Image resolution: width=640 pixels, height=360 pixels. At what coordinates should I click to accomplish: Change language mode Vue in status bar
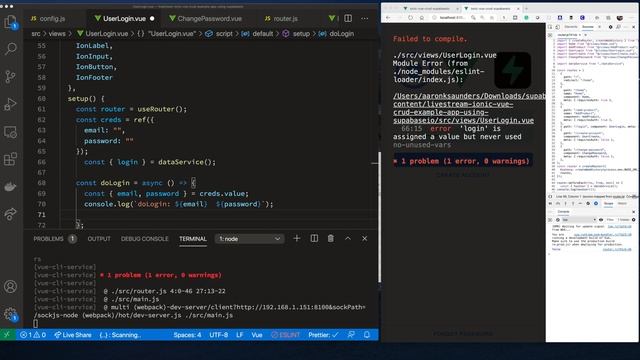(257, 335)
